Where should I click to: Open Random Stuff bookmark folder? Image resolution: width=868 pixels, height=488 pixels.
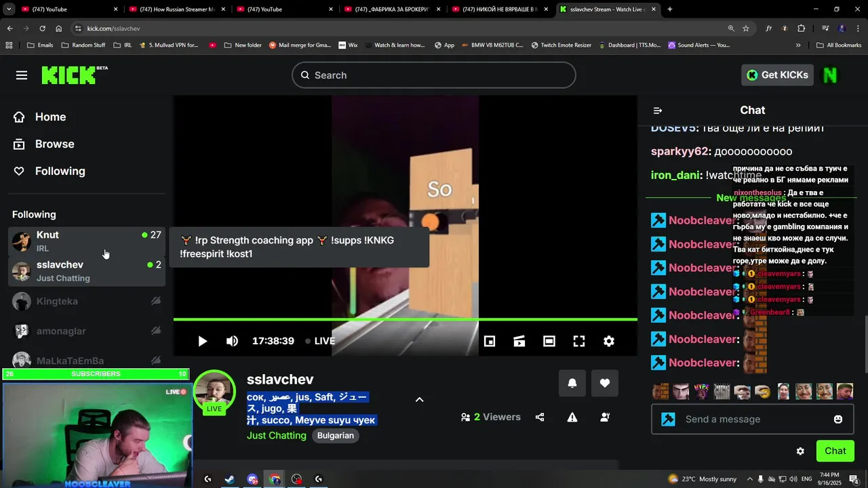[x=83, y=45]
